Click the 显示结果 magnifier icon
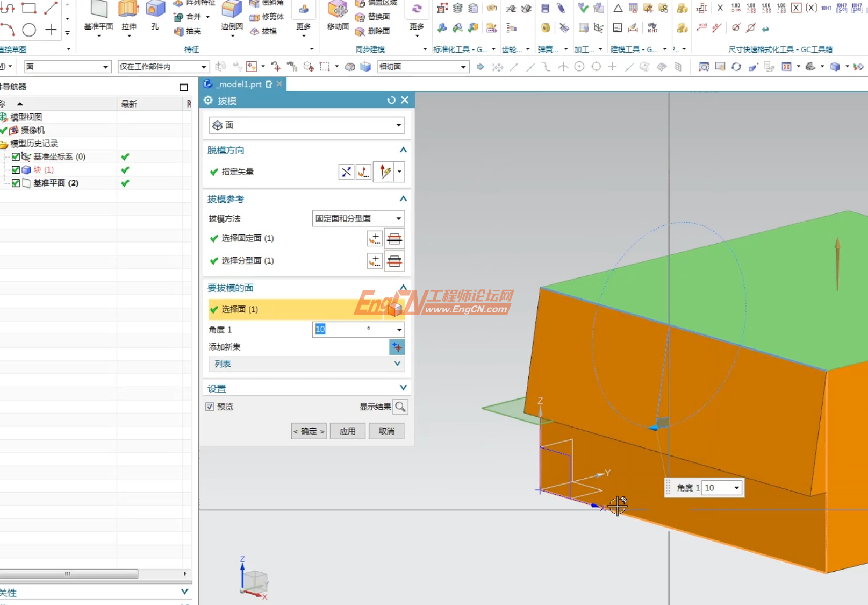868x605 pixels. coord(400,407)
